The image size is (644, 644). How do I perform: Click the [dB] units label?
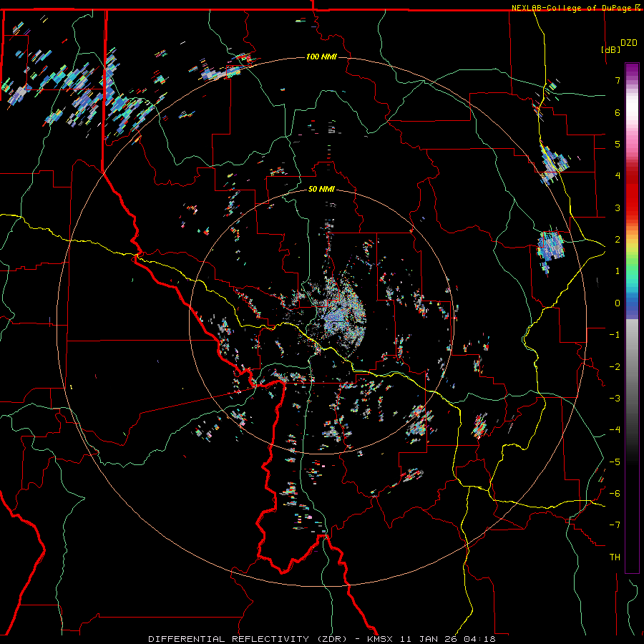[x=611, y=49]
